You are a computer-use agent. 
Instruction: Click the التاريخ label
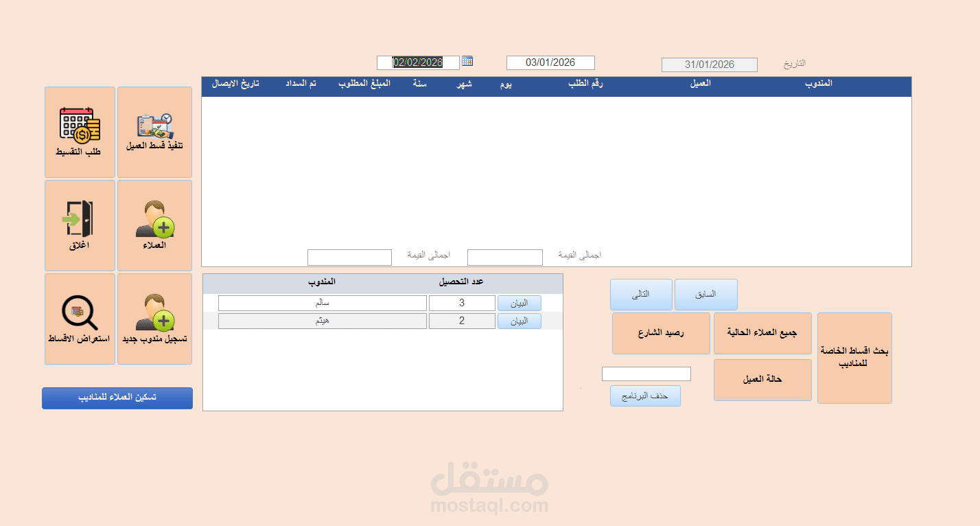tap(795, 64)
